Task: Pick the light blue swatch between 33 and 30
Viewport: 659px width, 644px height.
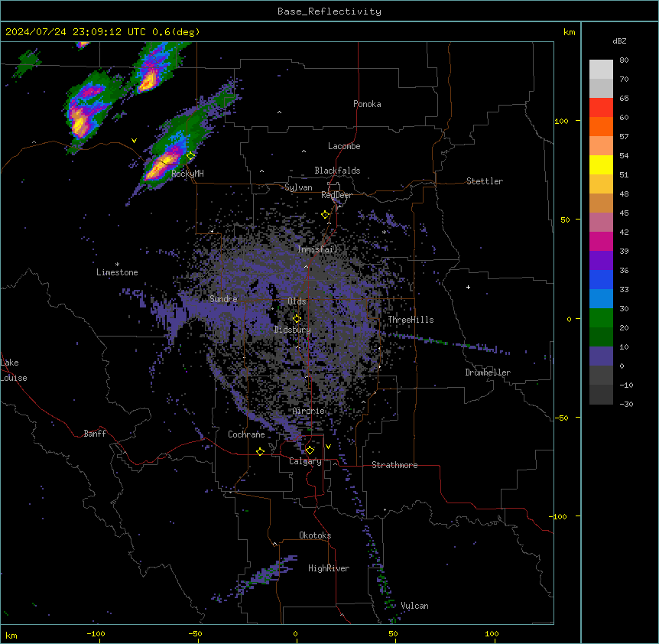Action: coord(601,299)
